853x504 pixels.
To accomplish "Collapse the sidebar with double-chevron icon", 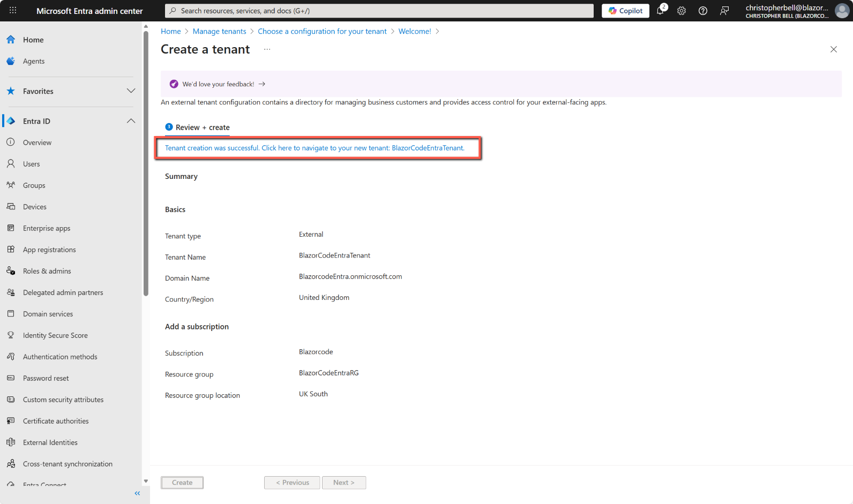I will click(x=137, y=493).
